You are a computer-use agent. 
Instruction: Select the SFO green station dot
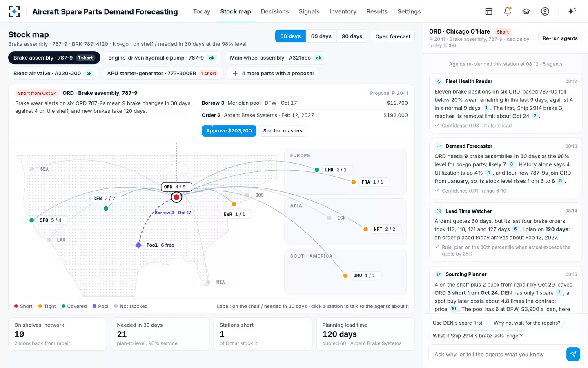pyautogui.click(x=32, y=220)
